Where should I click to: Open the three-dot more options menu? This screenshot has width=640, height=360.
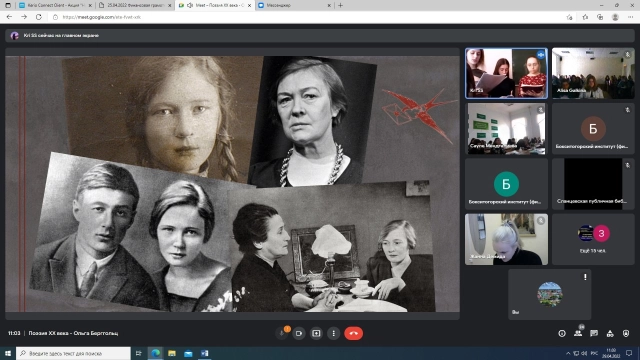click(x=333, y=333)
